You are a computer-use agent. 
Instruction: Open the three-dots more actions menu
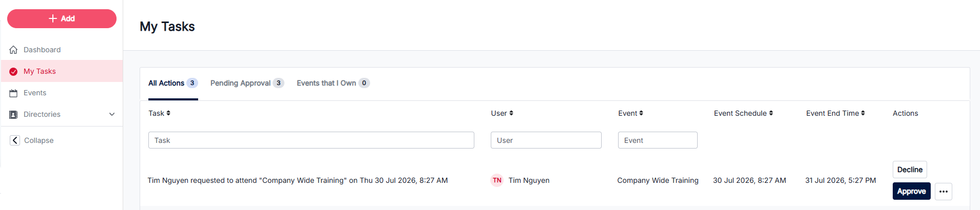click(x=944, y=192)
